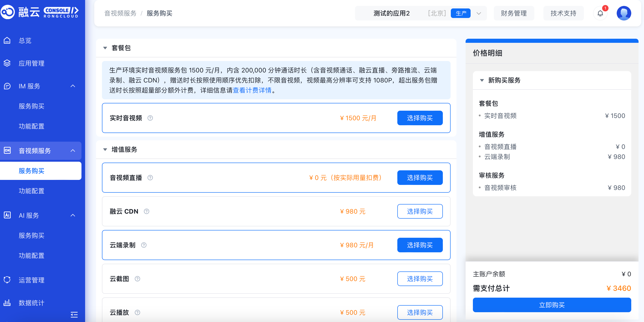This screenshot has height=322, width=644.
Task: Click the help icon beside 云截图
Action: tap(137, 279)
